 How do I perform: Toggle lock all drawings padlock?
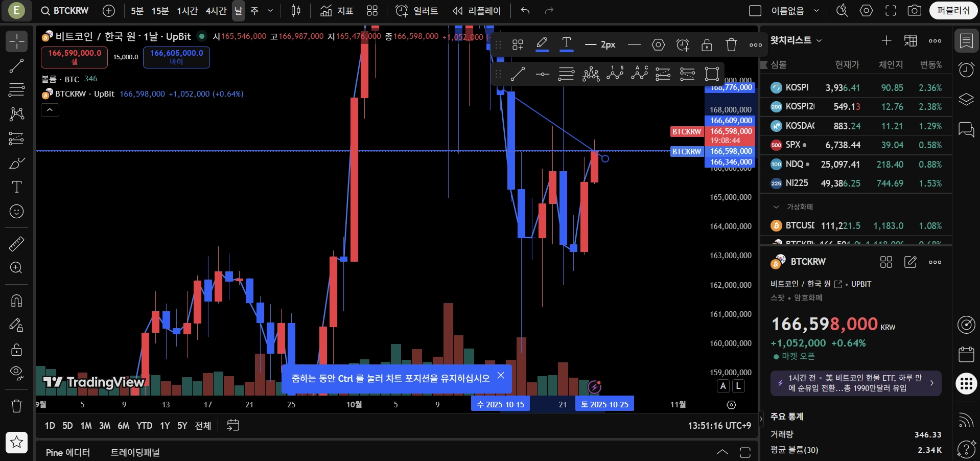pos(16,350)
